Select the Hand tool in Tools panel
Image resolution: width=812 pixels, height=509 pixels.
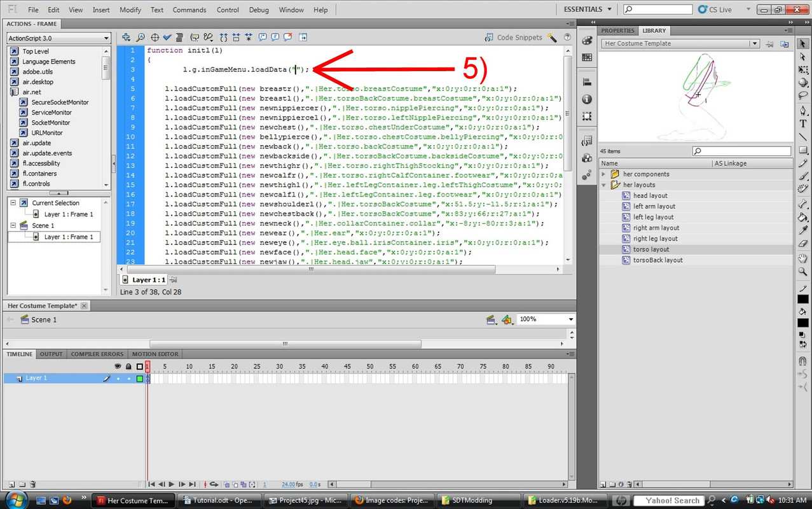pos(803,258)
